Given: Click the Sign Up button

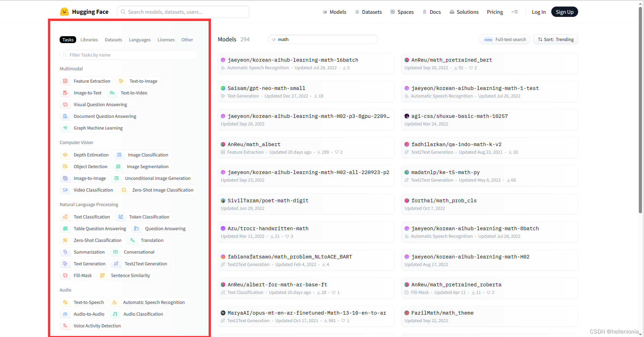Looking at the screenshot, I should tap(565, 12).
